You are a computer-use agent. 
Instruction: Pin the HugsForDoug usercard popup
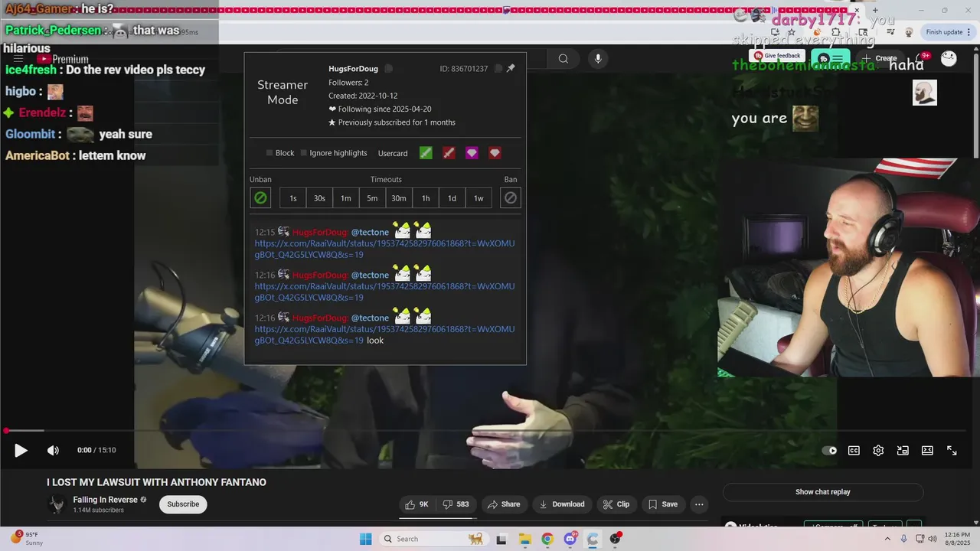[x=511, y=68]
